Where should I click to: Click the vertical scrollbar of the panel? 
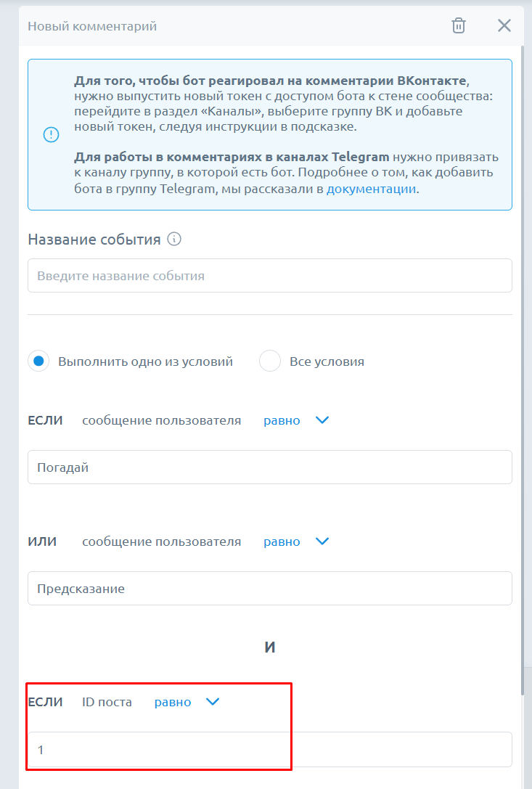[x=523, y=363]
